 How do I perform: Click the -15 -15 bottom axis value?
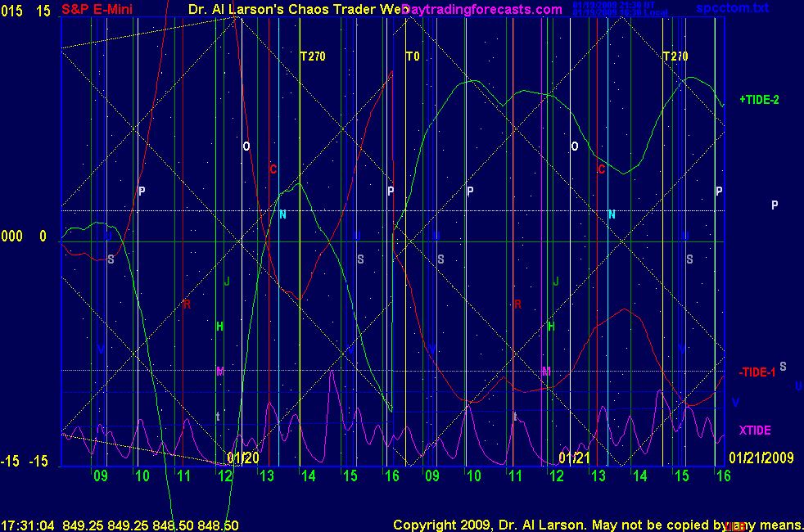click(24, 462)
